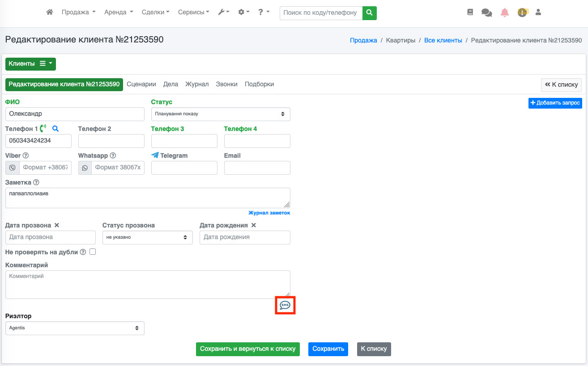Viewport: 588px width, 366px height.
Task: Click the phone call icon near Телефон 1
Action: (43, 129)
